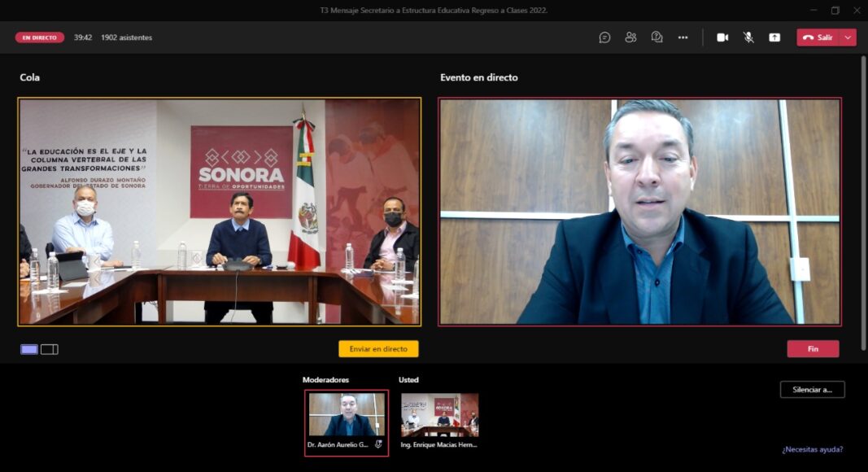The height and width of the screenshot is (472, 868).
Task: Maximize or restore the meeting window
Action: point(835,10)
